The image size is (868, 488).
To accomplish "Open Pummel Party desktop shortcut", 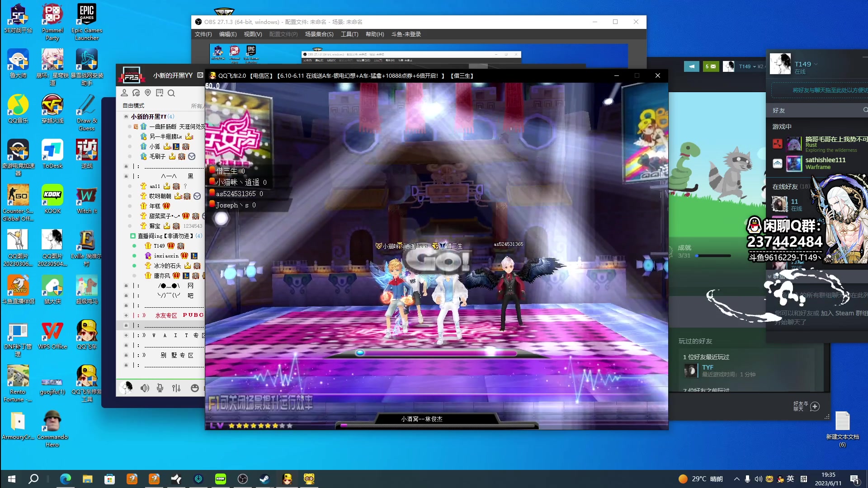I will pyautogui.click(x=52, y=22).
